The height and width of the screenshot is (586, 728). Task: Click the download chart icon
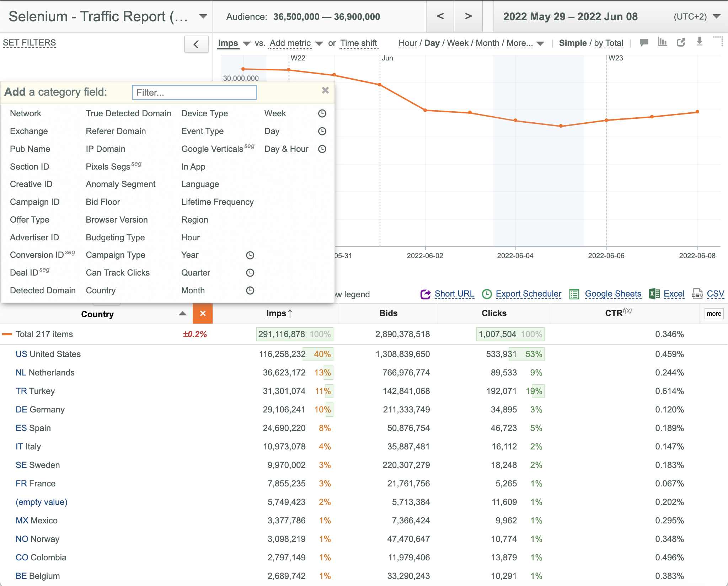699,42
